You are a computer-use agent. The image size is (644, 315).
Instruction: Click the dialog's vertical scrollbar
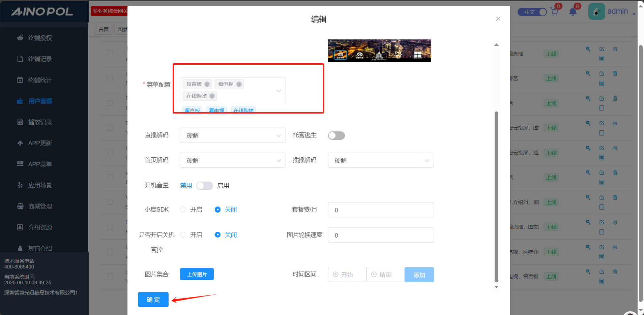[496, 195]
